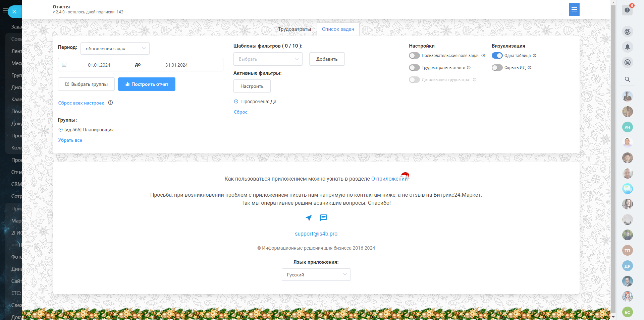
Task: Click the Сброс link under active filters
Action: (240, 112)
